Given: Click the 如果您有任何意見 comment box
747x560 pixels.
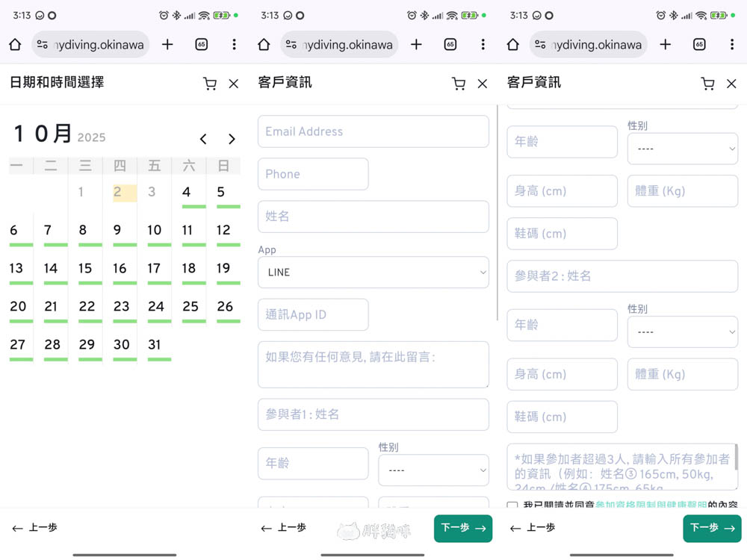Looking at the screenshot, I should pyautogui.click(x=373, y=364).
